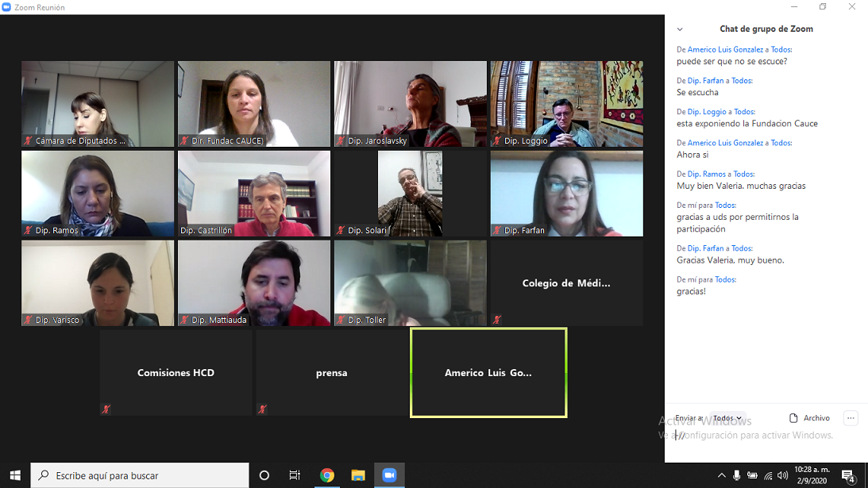Open the Enviar a Todos recipient dropdown
The height and width of the screenshot is (488, 868).
pyautogui.click(x=727, y=418)
